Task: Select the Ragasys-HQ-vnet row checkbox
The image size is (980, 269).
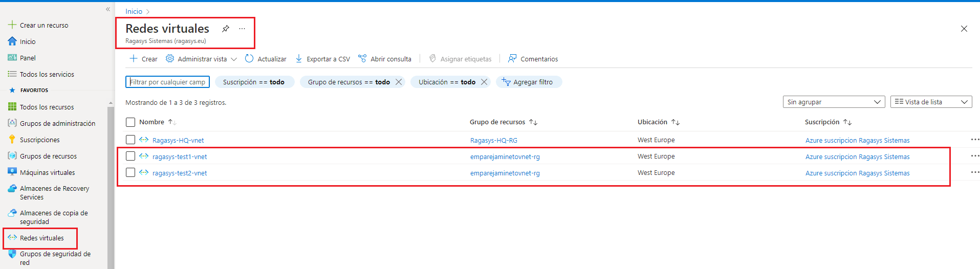Action: pos(130,140)
